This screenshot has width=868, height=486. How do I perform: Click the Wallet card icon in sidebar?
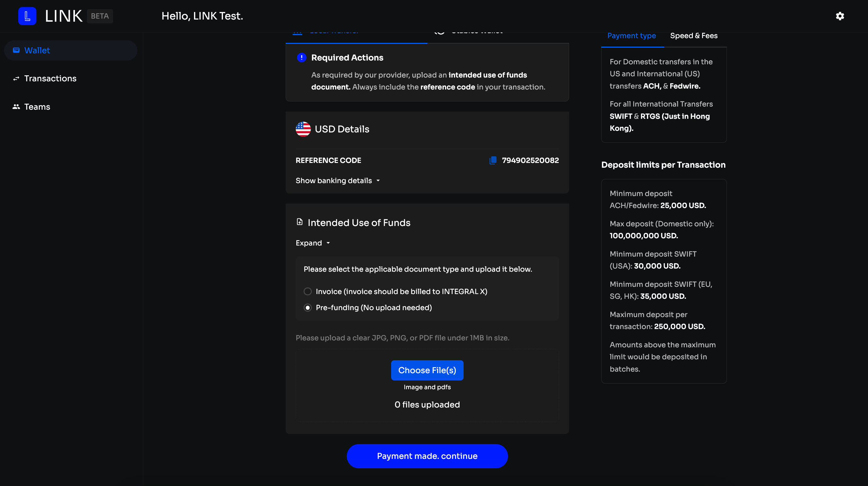pyautogui.click(x=16, y=50)
